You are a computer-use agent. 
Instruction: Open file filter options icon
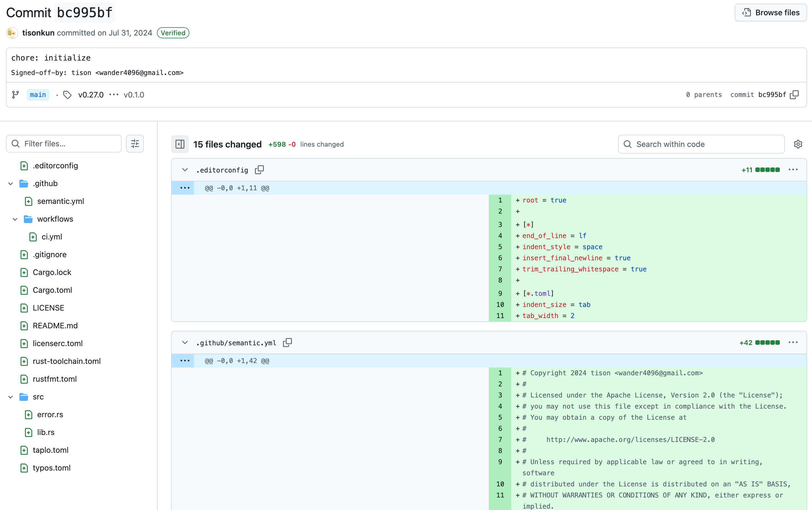(x=135, y=144)
